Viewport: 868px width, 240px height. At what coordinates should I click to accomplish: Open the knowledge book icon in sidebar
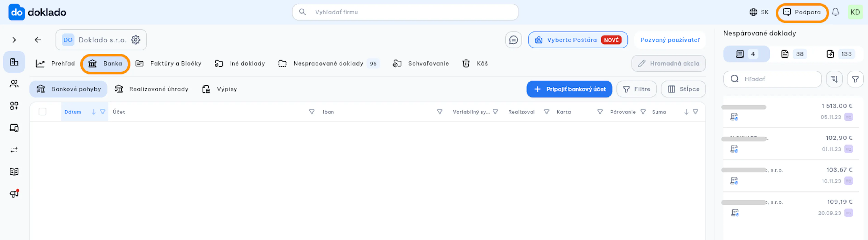[14, 172]
